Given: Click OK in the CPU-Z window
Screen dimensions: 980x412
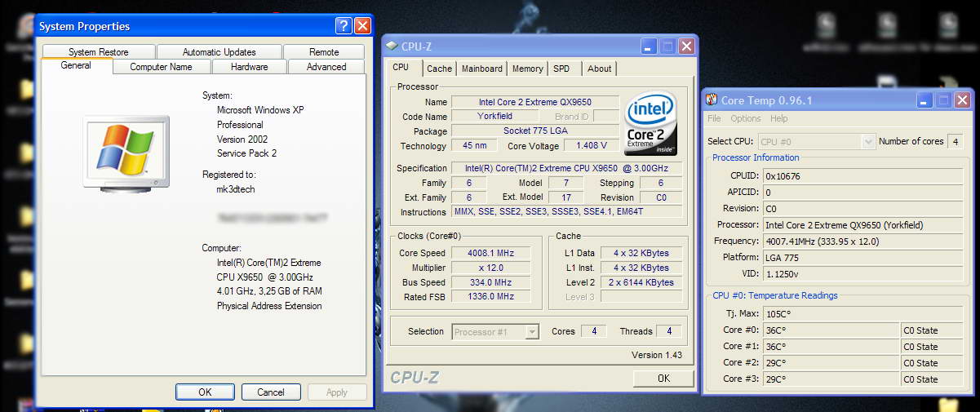Looking at the screenshot, I should [663, 378].
